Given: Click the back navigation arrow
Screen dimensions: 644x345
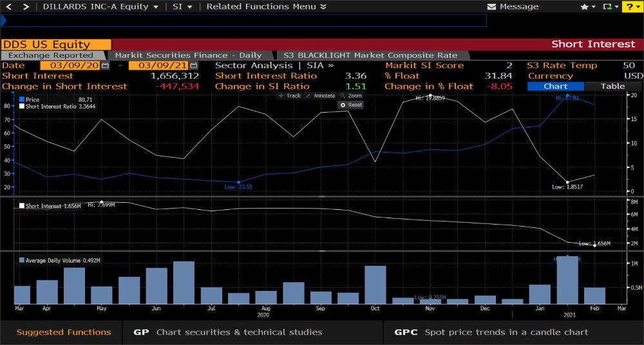Looking at the screenshot, I should point(9,6).
